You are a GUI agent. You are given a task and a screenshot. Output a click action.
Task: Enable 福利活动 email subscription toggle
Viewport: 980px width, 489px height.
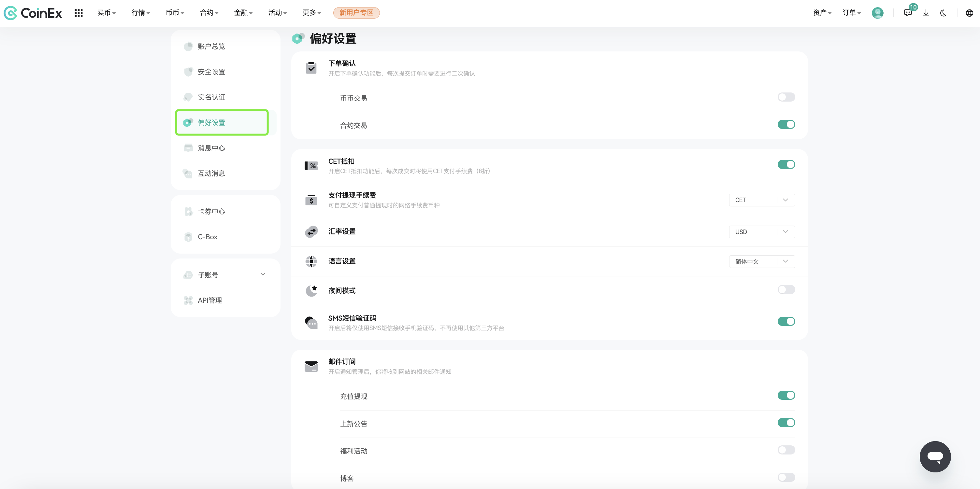786,450
